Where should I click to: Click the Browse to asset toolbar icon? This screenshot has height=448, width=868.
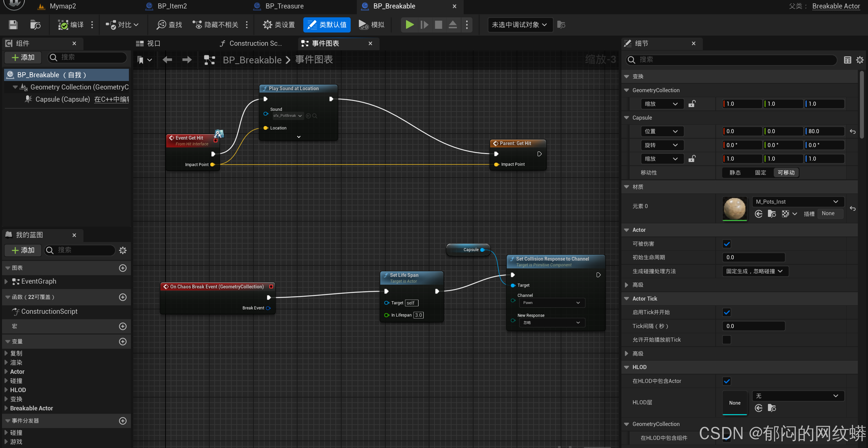pos(35,25)
